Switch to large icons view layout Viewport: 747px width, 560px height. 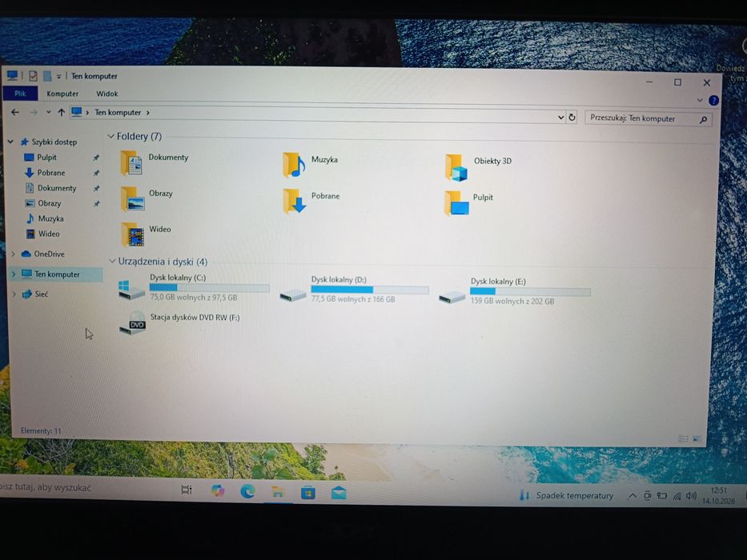697,438
